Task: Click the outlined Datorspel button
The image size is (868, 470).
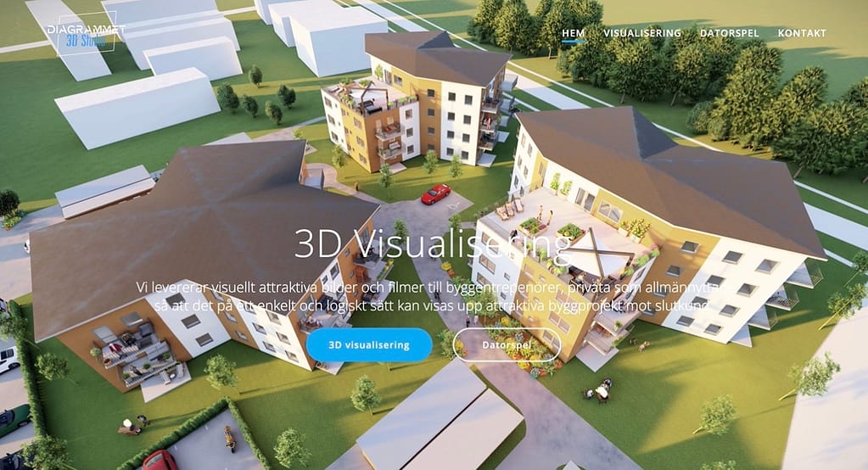Action: (x=507, y=345)
